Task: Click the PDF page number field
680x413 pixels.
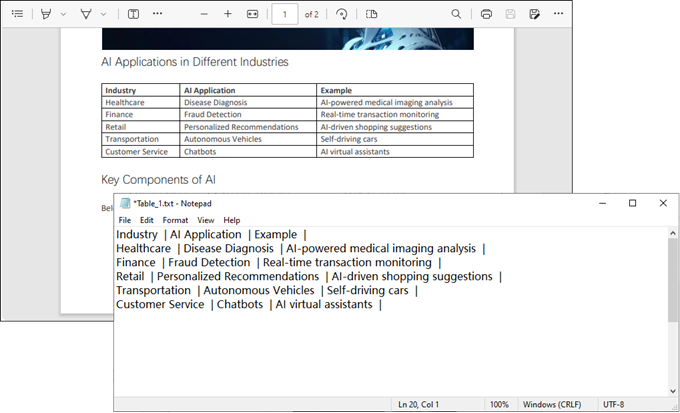Action: (284, 14)
